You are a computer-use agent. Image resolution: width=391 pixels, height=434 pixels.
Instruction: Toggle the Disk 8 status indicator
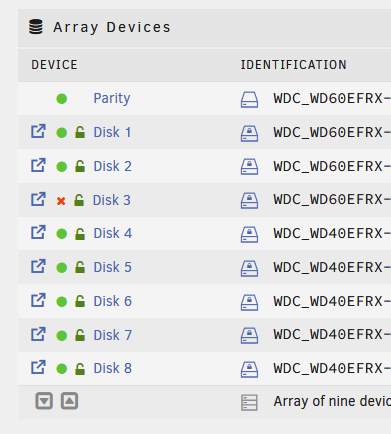tap(62, 369)
